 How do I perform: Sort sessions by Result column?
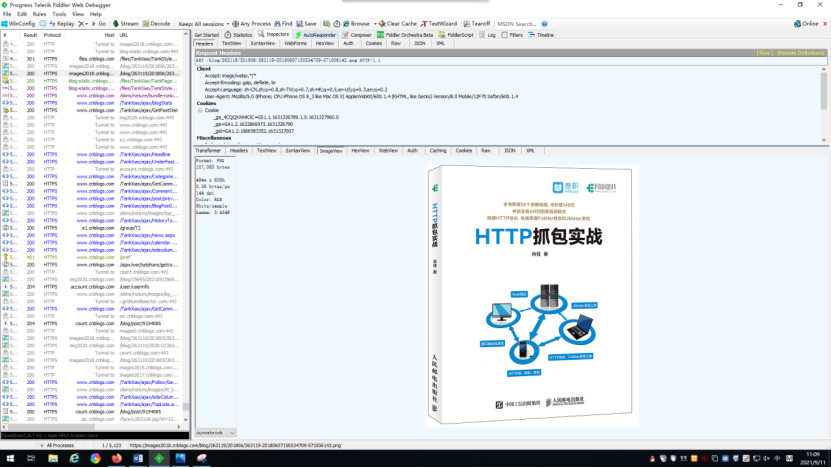pos(30,35)
